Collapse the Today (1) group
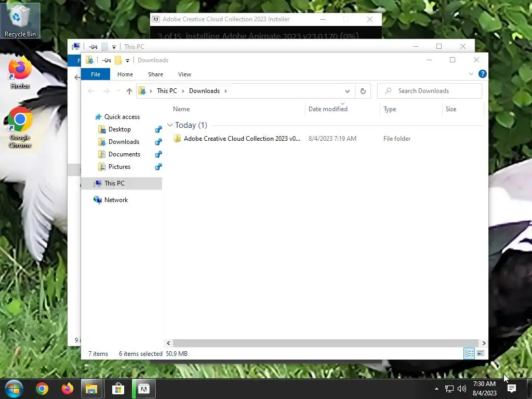 [170, 125]
